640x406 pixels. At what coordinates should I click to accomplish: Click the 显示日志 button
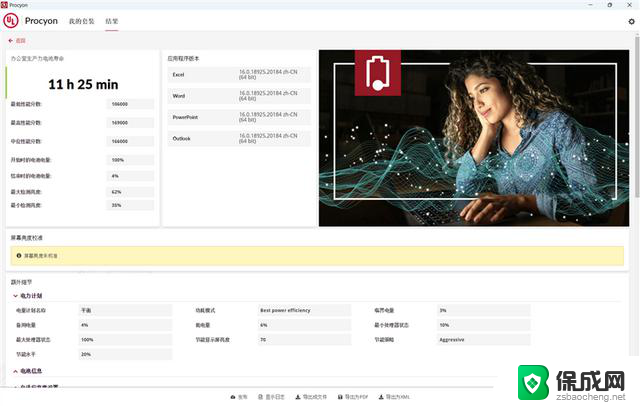pyautogui.click(x=271, y=397)
